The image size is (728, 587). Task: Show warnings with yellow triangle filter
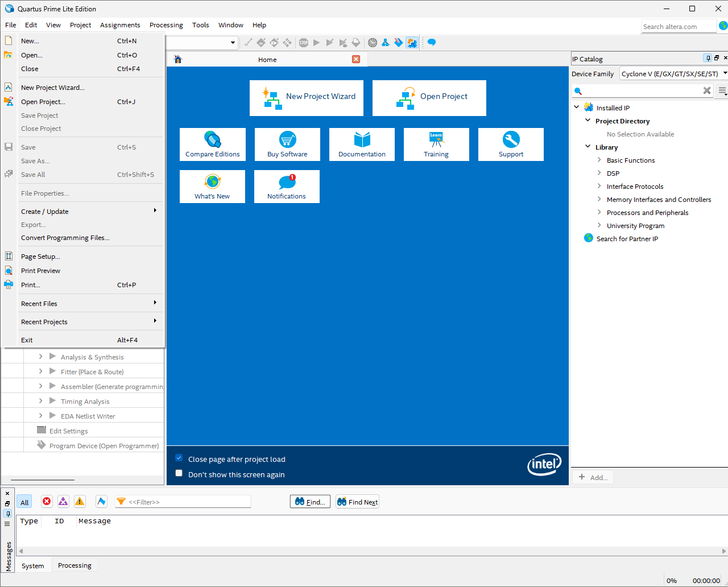80,501
